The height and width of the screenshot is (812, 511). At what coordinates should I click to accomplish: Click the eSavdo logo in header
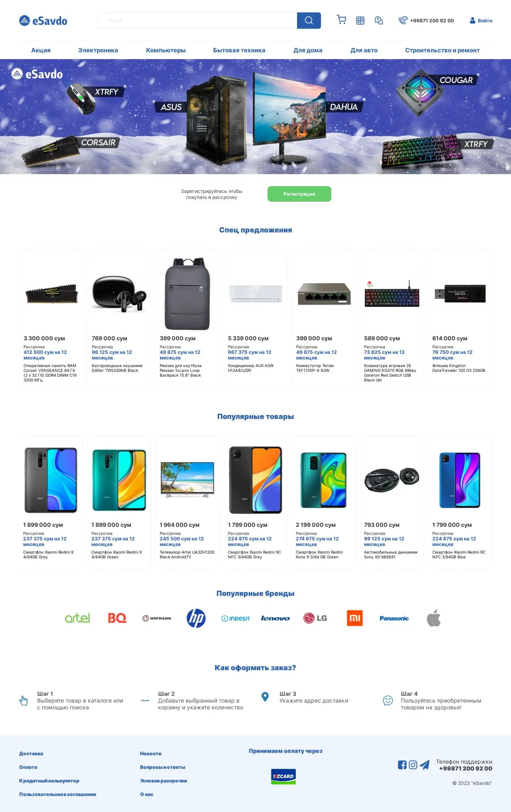43,21
